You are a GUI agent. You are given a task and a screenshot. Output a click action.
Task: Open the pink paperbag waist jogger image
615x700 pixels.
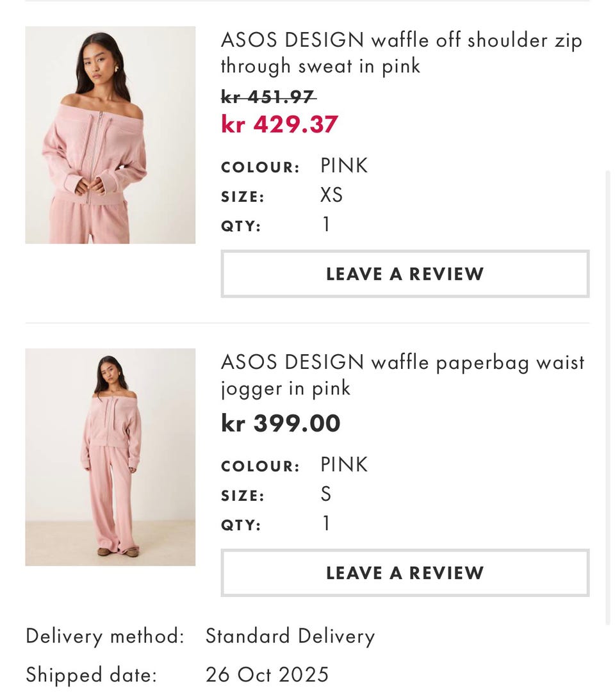tap(110, 457)
